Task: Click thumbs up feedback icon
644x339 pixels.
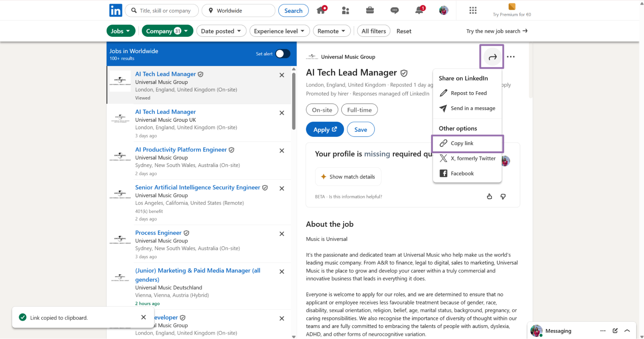Action: [x=489, y=196]
